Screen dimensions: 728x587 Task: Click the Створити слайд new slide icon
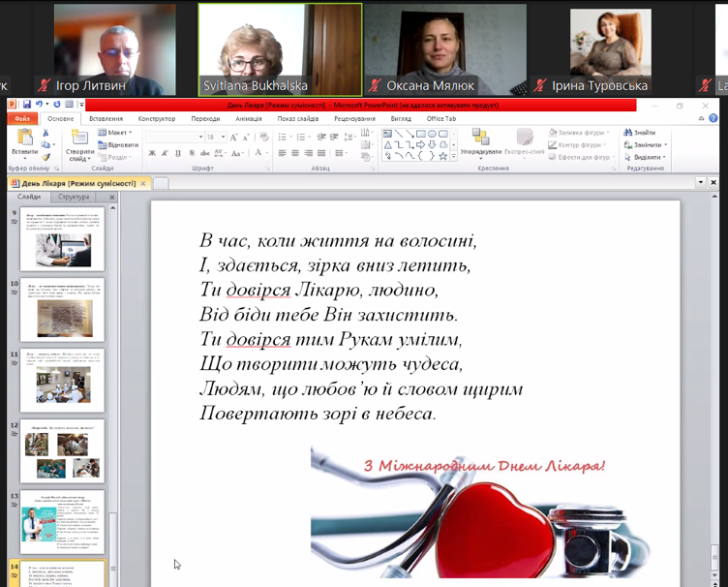(79, 138)
